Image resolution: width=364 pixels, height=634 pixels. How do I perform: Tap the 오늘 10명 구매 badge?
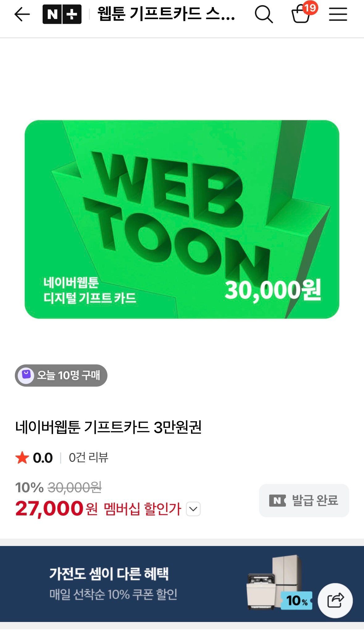[x=61, y=375]
